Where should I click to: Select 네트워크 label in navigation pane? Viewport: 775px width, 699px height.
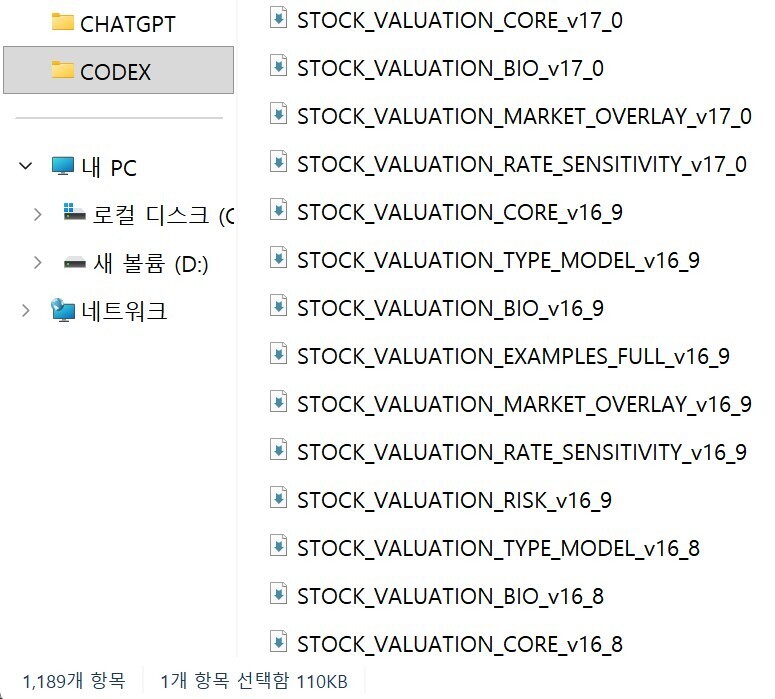pos(124,311)
